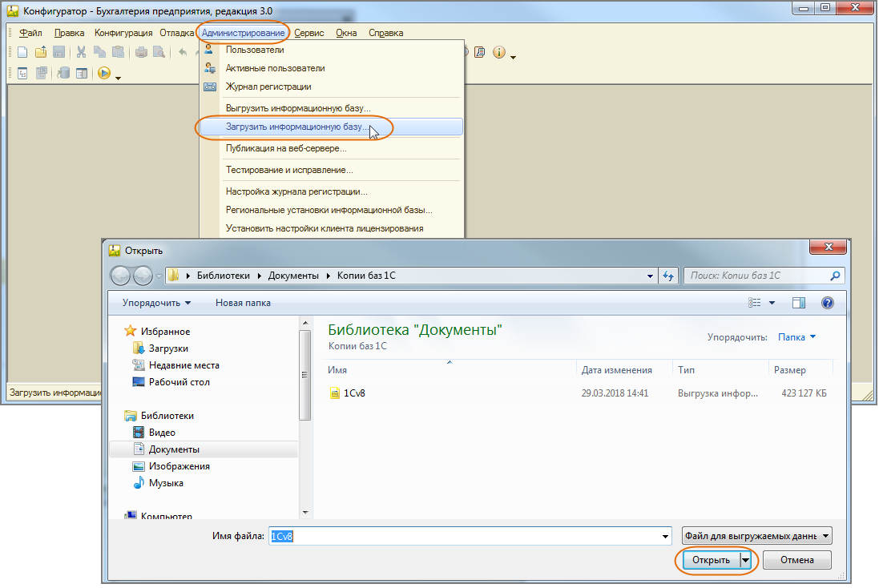Click the Открыть split-button arrow
The width and height of the screenshot is (879, 588).
(x=745, y=560)
